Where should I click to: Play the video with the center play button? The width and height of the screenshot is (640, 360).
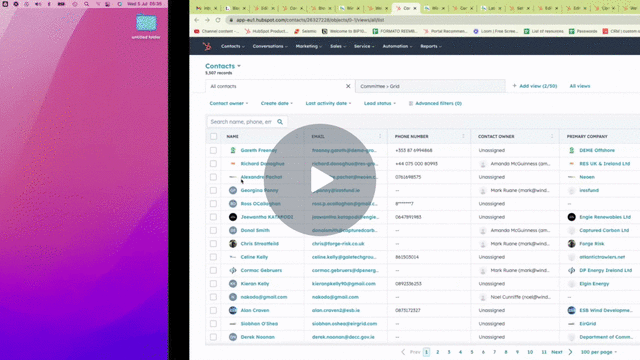point(320,180)
